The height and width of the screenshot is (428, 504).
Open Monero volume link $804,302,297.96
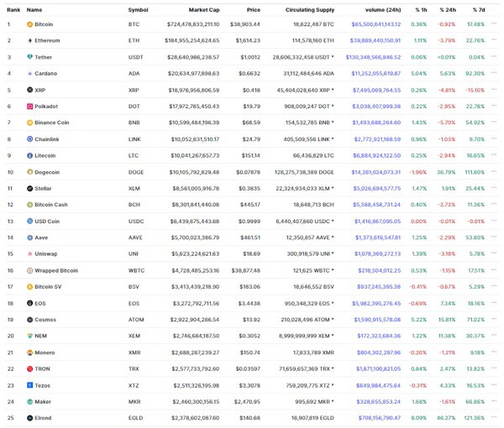(379, 352)
